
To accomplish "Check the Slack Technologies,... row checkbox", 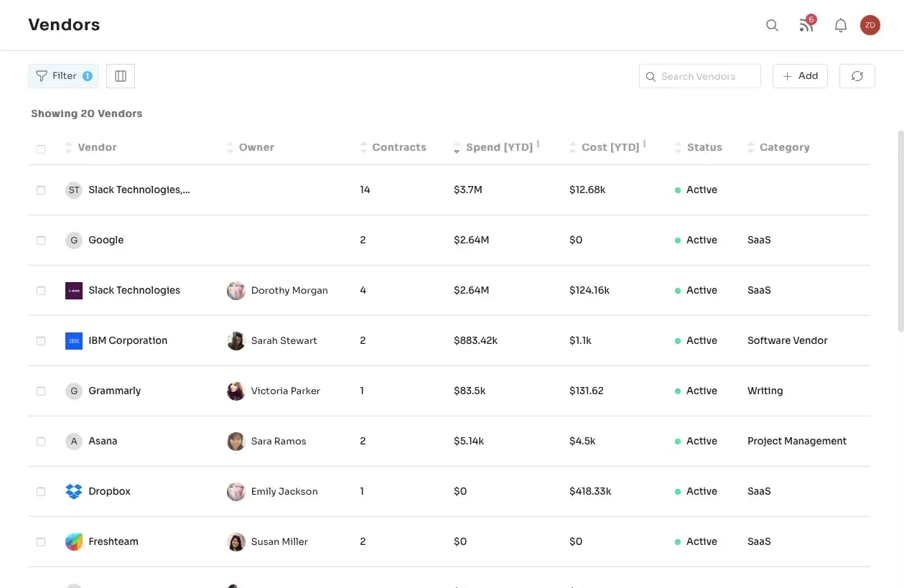I will (41, 190).
